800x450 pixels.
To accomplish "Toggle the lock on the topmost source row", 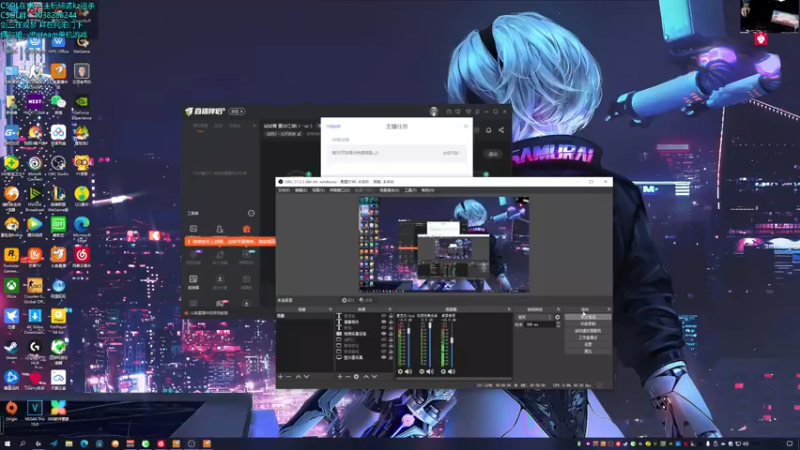I will pos(391,316).
